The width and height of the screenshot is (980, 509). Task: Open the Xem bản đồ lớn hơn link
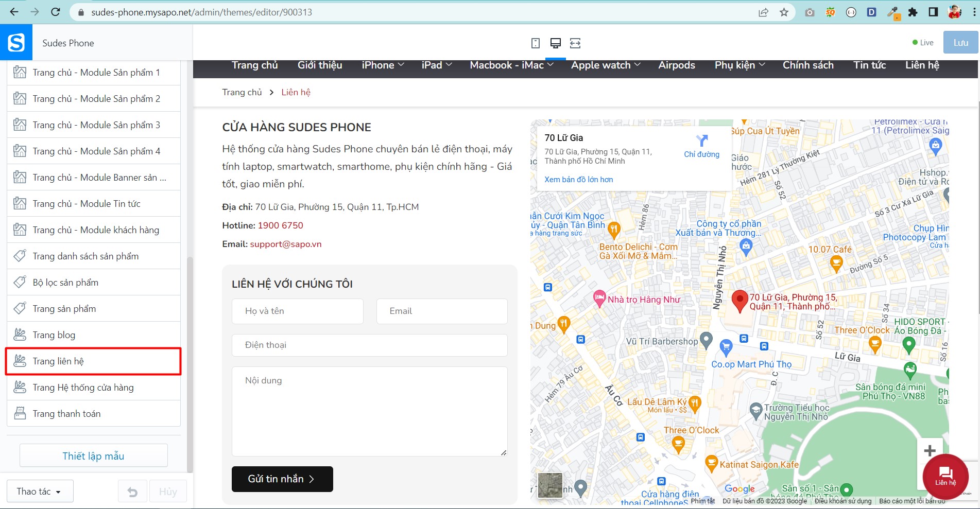579,180
